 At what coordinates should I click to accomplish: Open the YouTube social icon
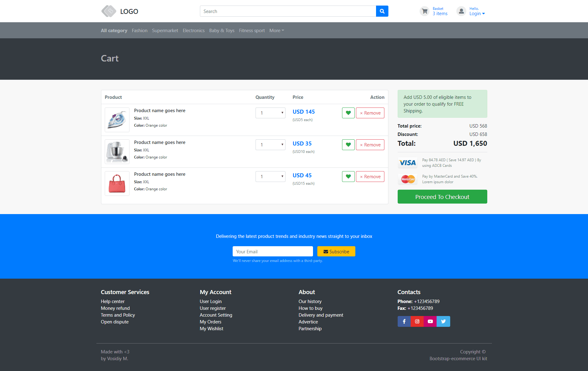[x=430, y=321]
